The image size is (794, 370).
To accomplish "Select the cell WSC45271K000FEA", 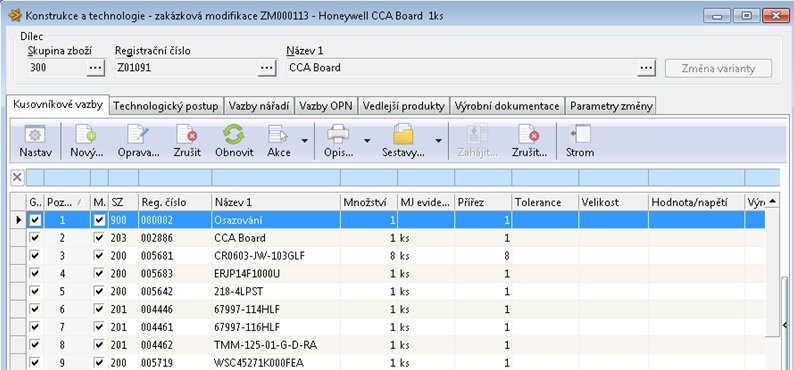I will (276, 363).
